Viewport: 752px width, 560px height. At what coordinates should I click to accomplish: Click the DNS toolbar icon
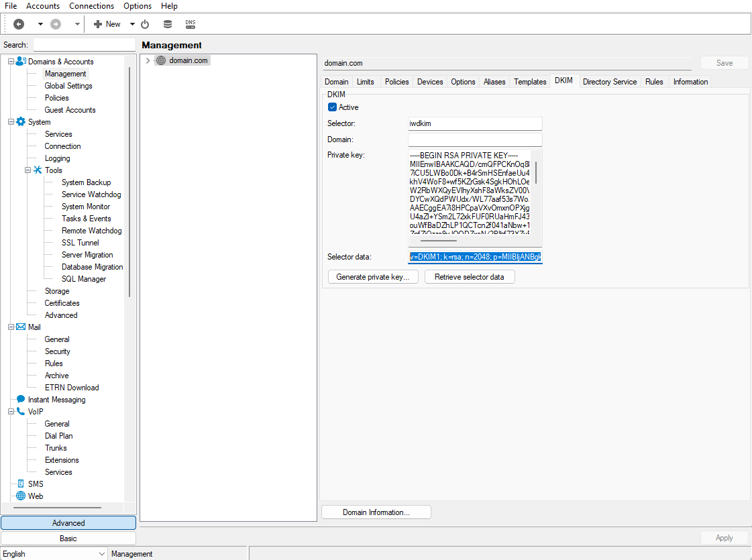(x=191, y=24)
